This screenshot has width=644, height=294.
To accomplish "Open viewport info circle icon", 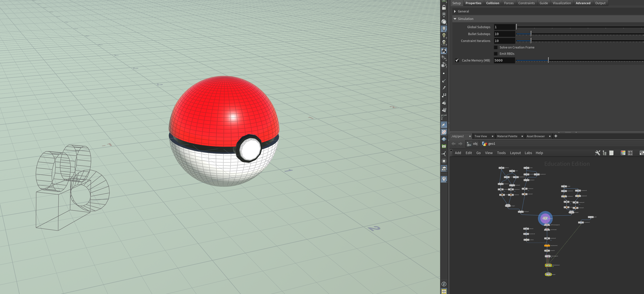I will click(444, 284).
